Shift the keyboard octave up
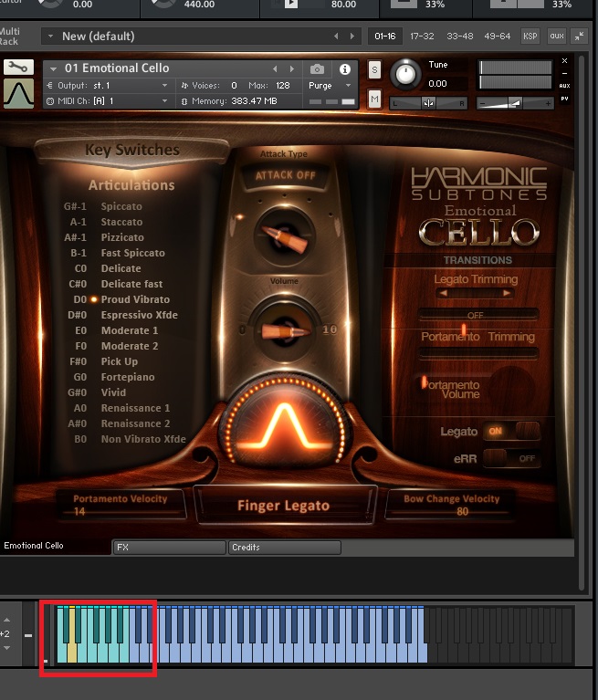Viewport: 598px width, 700px height. coord(6,620)
